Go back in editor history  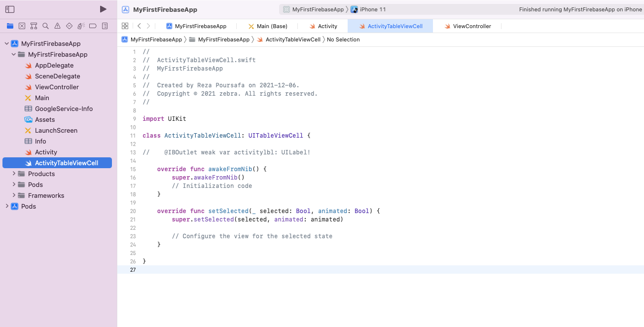[139, 26]
